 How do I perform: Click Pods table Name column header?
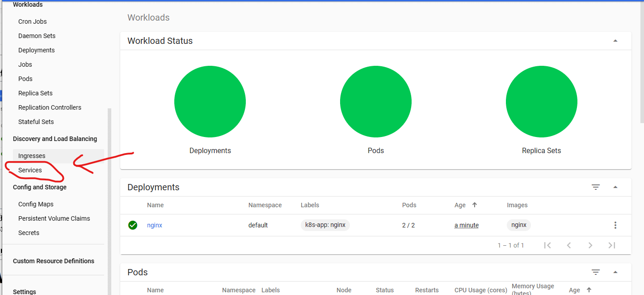pos(156,290)
